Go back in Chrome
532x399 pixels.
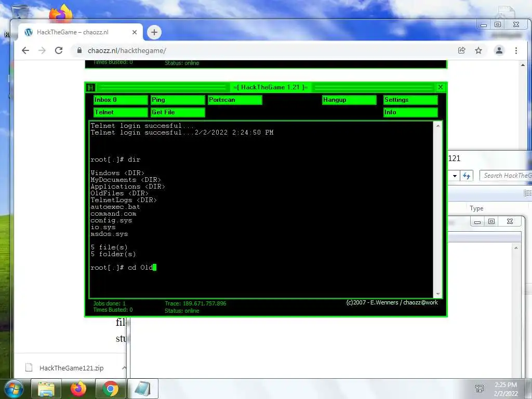pyautogui.click(x=25, y=50)
